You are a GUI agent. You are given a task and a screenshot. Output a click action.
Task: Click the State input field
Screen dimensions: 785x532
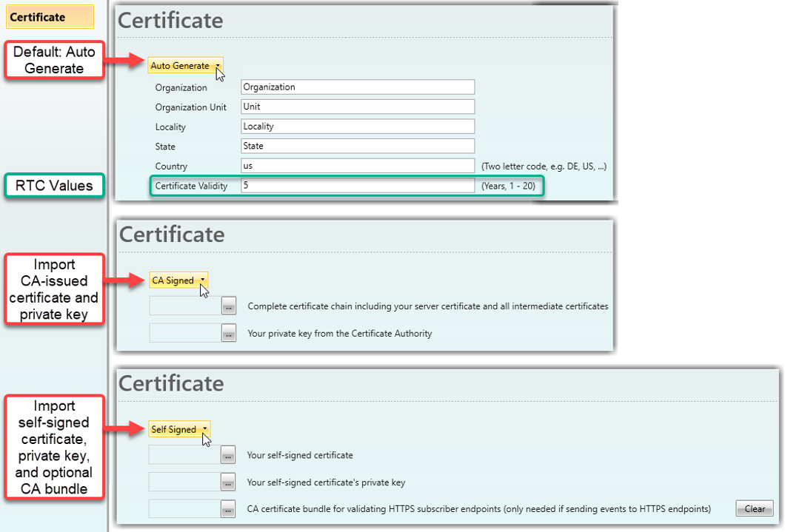pyautogui.click(x=358, y=146)
